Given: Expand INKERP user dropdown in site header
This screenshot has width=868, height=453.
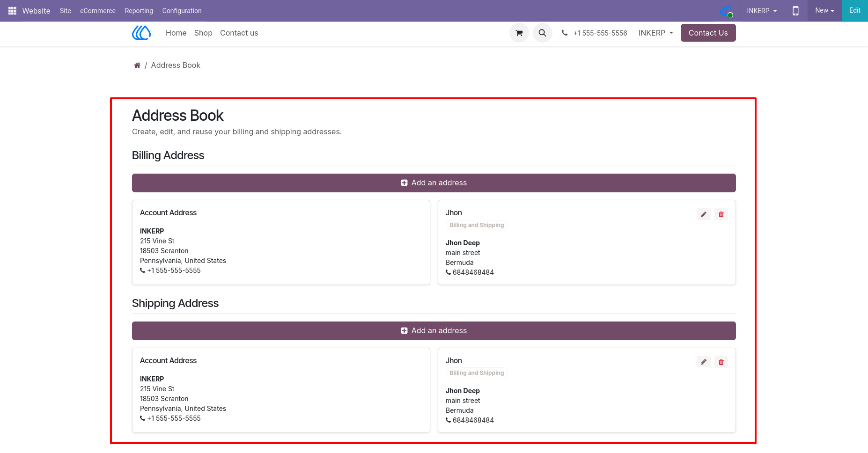Looking at the screenshot, I should click(x=655, y=33).
